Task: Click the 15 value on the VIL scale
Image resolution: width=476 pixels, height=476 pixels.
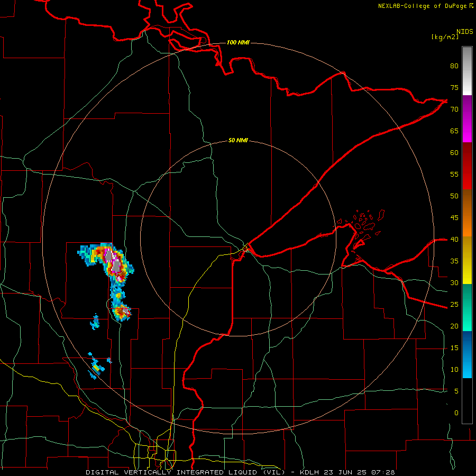Action: (x=454, y=348)
